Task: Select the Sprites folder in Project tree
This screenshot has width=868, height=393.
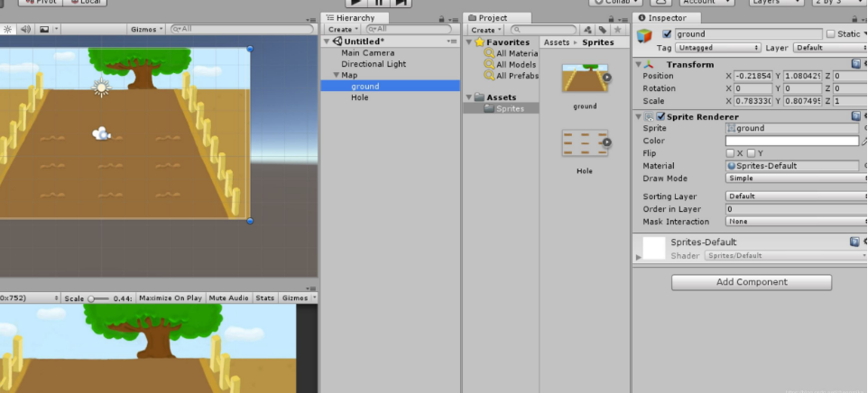Action: coord(503,108)
